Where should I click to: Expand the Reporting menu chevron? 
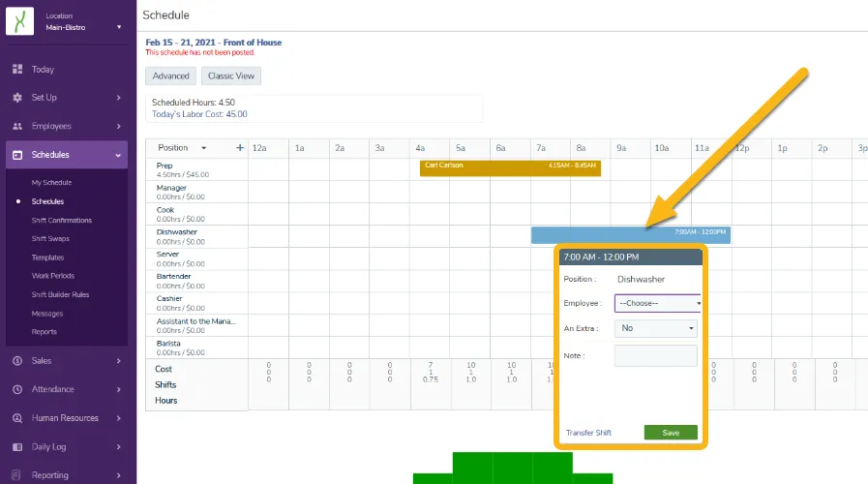118,475
